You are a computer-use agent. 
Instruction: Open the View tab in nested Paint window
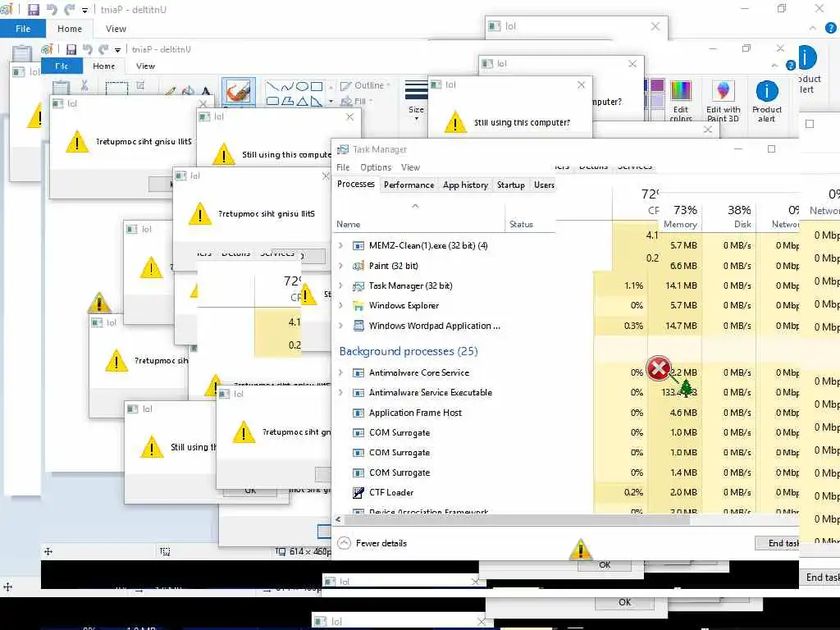tap(145, 66)
